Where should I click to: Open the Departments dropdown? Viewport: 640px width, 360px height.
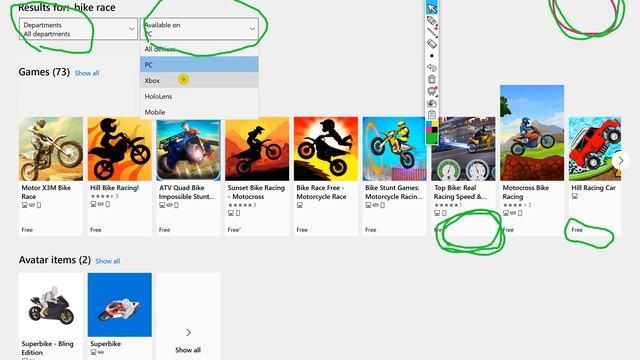(x=78, y=29)
